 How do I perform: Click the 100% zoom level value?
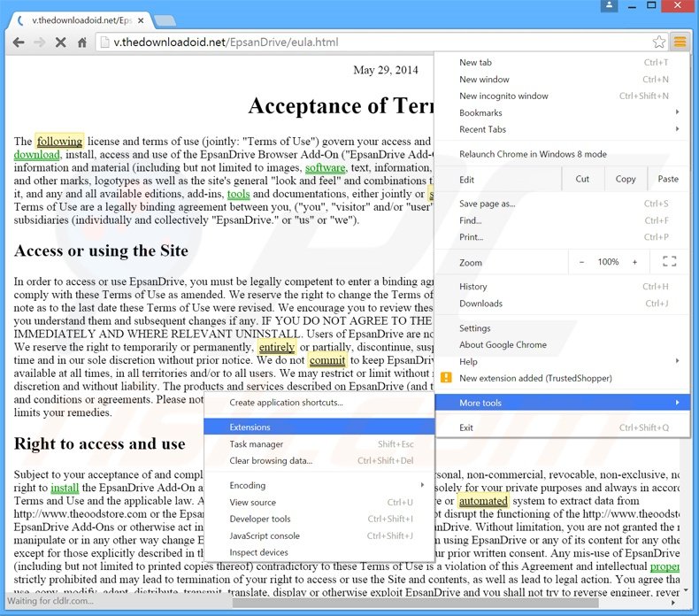(608, 262)
